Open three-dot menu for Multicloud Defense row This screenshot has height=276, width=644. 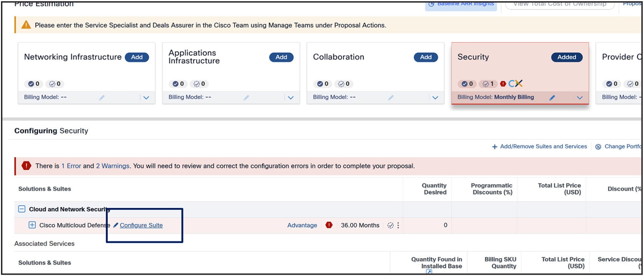click(398, 225)
